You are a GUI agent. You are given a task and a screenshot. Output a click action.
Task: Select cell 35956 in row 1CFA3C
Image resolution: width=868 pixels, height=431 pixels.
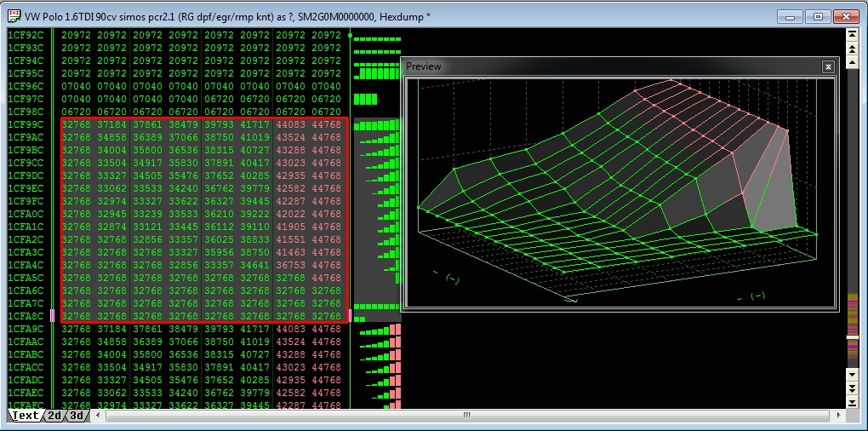point(220,252)
